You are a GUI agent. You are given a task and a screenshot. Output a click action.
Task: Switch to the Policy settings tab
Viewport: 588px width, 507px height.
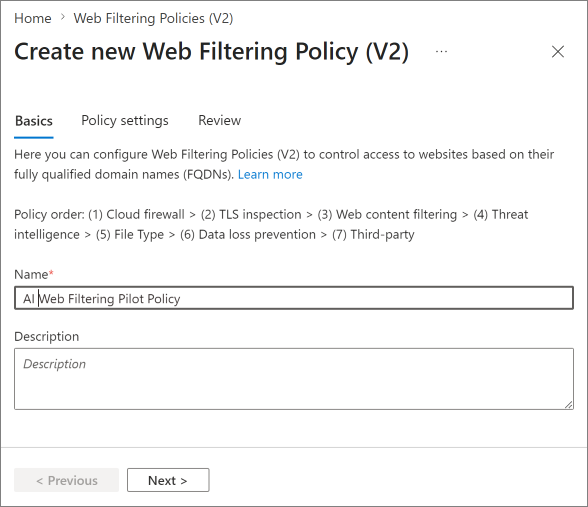tap(125, 120)
